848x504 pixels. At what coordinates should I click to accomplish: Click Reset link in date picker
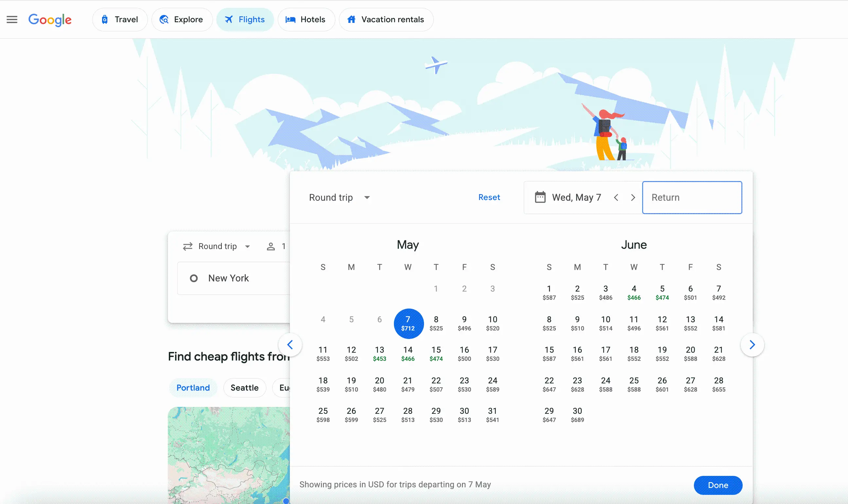489,197
